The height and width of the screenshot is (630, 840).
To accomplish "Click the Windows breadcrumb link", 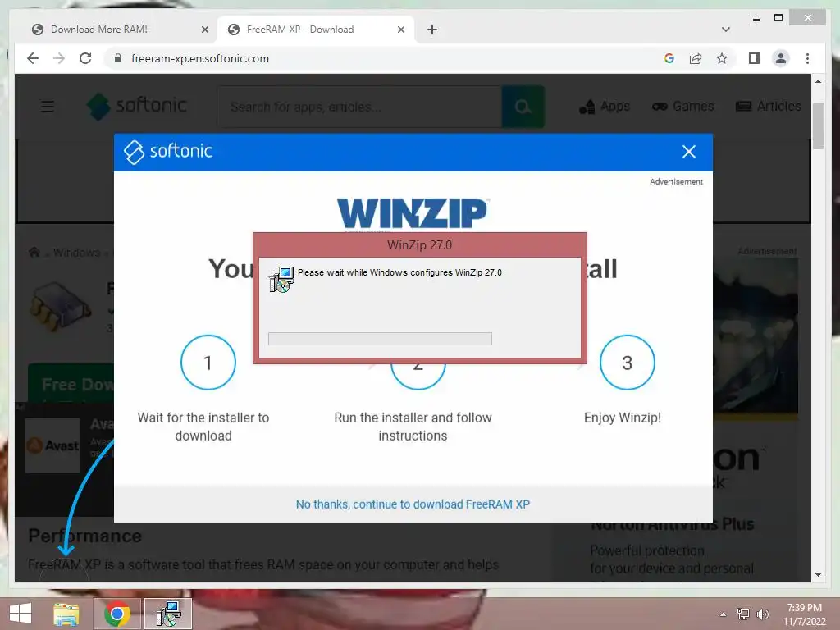I will tap(76, 253).
